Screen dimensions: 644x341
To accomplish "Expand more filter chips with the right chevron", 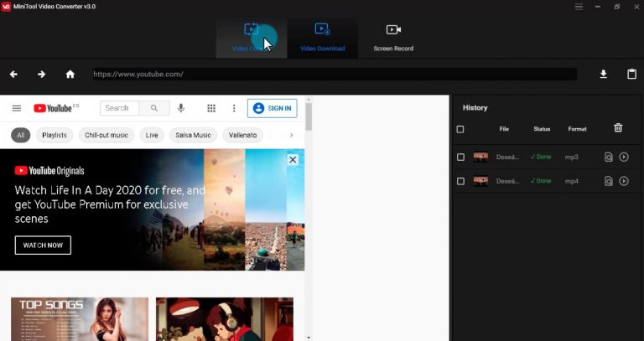I will pyautogui.click(x=291, y=135).
